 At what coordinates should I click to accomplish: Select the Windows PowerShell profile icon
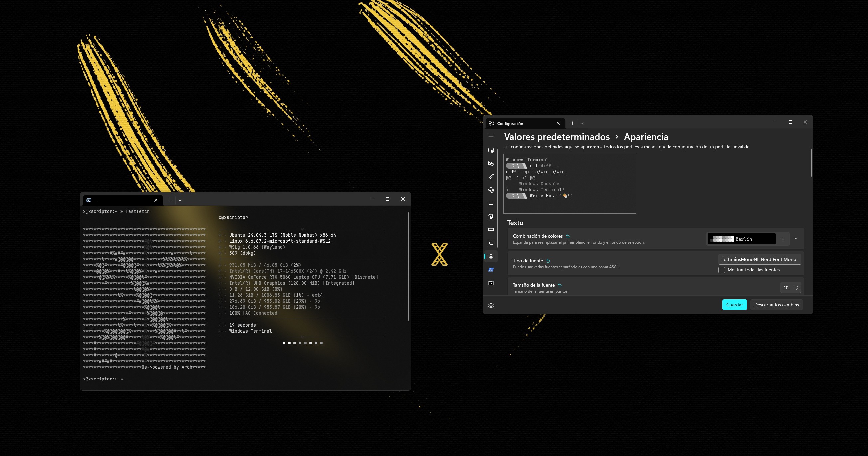pyautogui.click(x=491, y=270)
